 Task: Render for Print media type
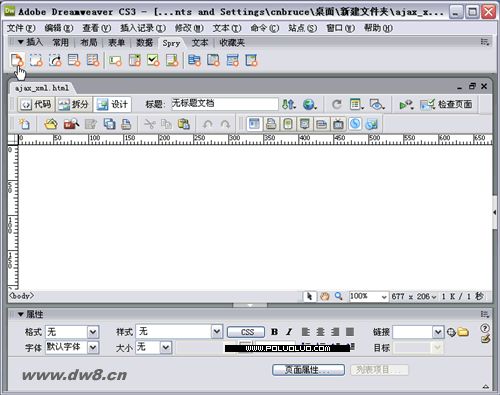tap(271, 124)
